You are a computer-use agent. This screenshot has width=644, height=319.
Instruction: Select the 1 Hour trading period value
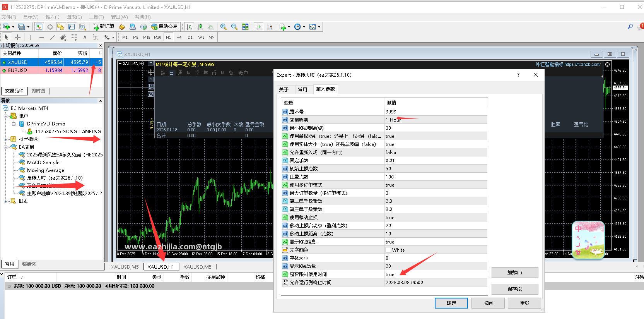click(x=436, y=120)
